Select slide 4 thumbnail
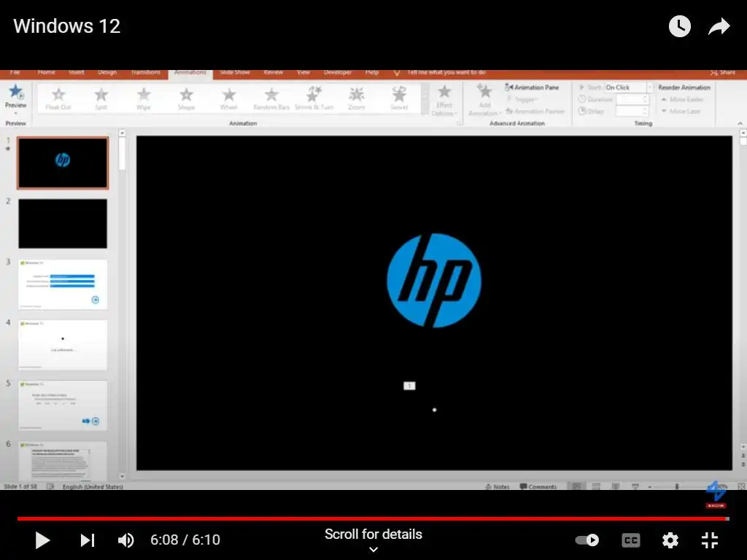 point(63,345)
